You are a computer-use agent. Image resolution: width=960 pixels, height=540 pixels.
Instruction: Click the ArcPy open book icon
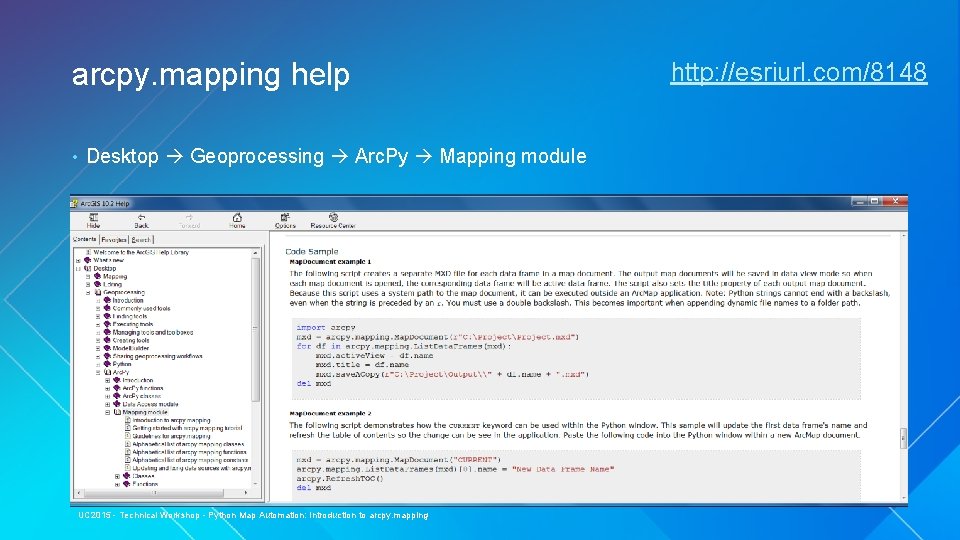point(107,372)
